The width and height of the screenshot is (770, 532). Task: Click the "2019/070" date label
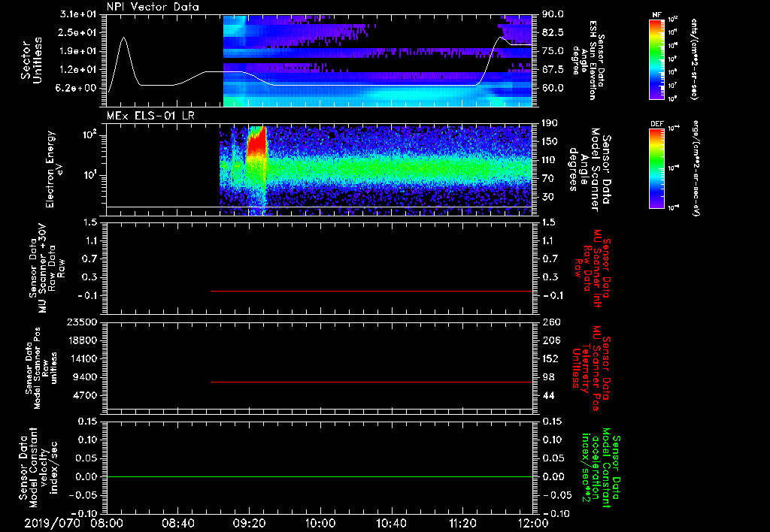pos(52,523)
